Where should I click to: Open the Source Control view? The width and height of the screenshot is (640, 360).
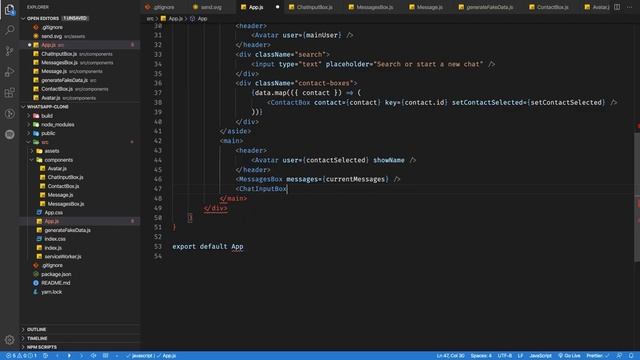tap(10, 51)
